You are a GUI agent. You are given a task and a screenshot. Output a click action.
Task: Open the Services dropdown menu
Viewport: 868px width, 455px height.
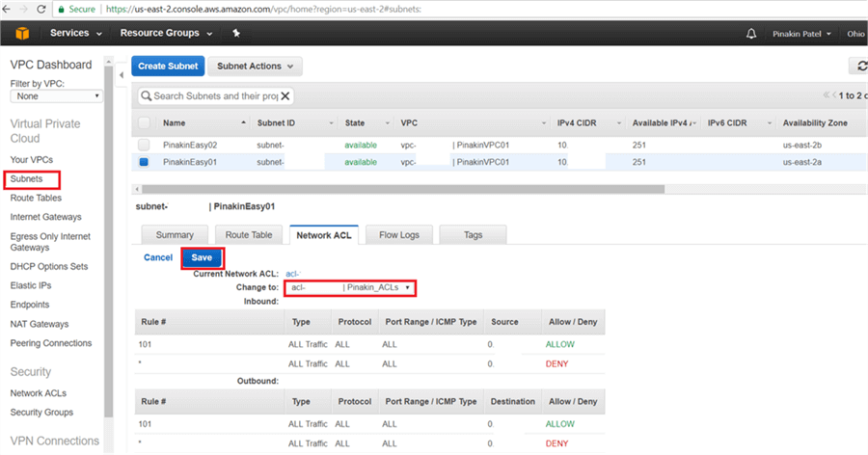tap(76, 33)
